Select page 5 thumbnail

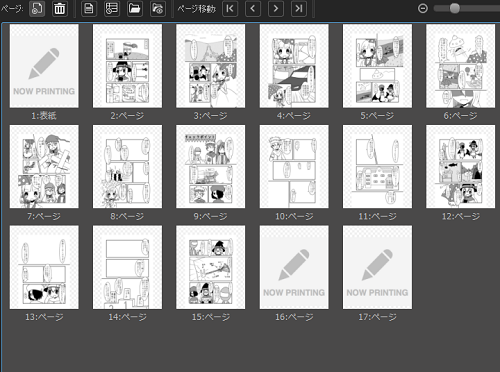tap(377, 66)
